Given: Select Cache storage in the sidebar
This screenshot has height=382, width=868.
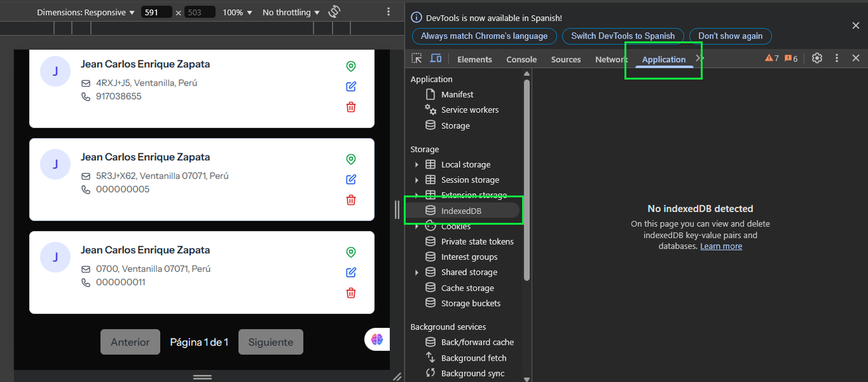Looking at the screenshot, I should tap(467, 288).
